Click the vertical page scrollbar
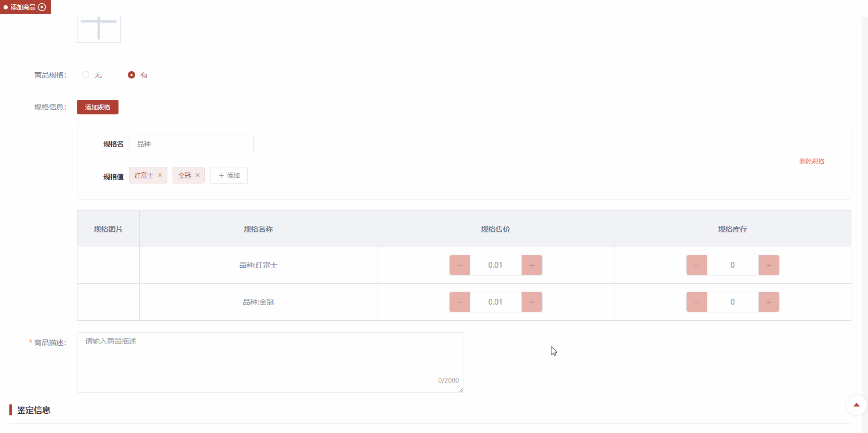The image size is (868, 433). click(864, 224)
